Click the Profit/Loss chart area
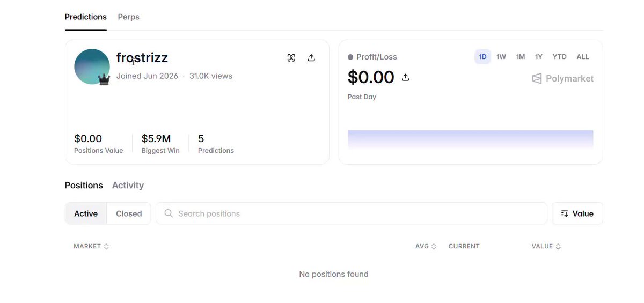Viewport: 644px width, 303px height. [x=470, y=139]
